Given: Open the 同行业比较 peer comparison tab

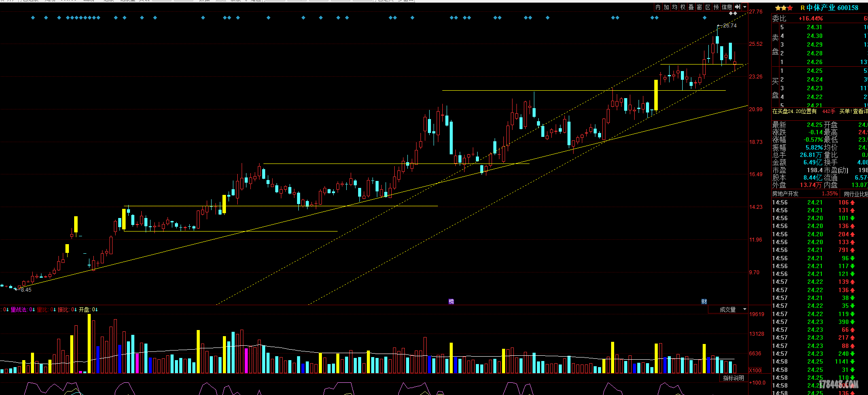Looking at the screenshot, I should click(x=855, y=194).
